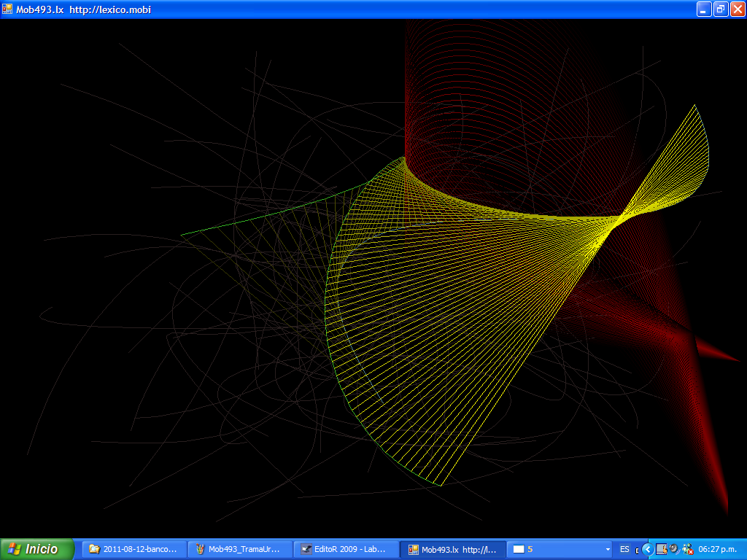Minimize the Mob493.lx window
The width and height of the screenshot is (747, 560).
(x=704, y=9)
